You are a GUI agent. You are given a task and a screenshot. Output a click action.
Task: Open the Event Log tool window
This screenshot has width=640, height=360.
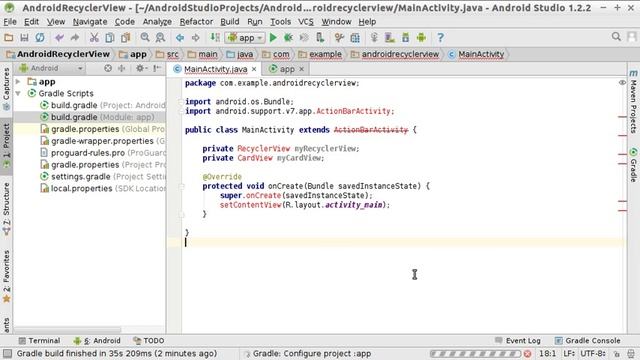pos(518,340)
